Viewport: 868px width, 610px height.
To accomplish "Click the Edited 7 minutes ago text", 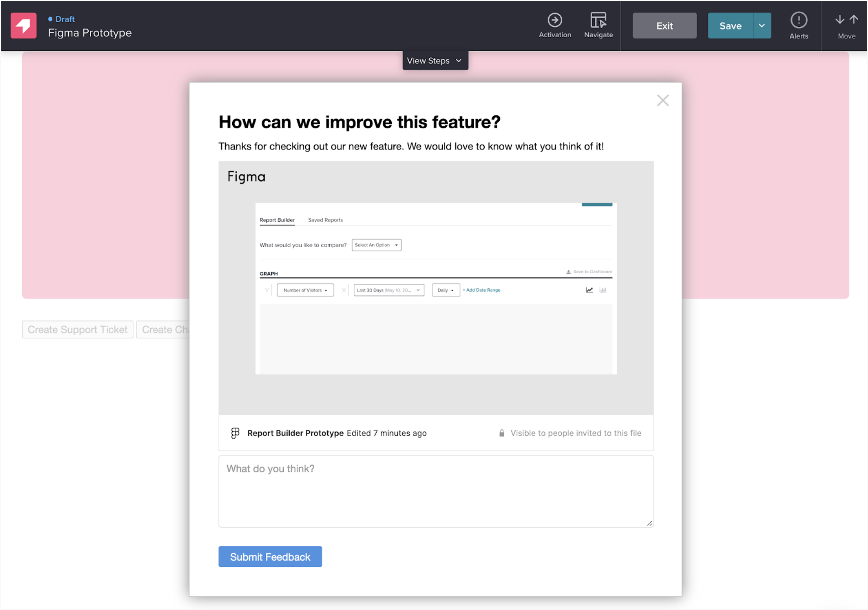I will click(387, 433).
